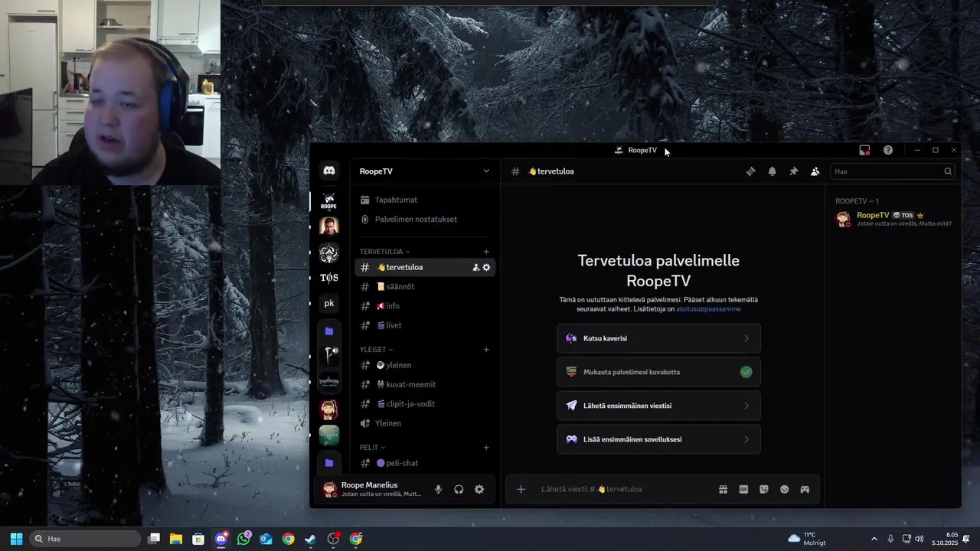
Task: Open notification settings bell icon
Action: [773, 171]
